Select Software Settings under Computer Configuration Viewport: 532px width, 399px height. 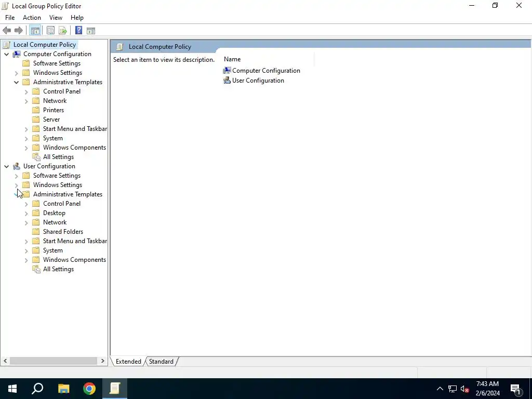57,63
